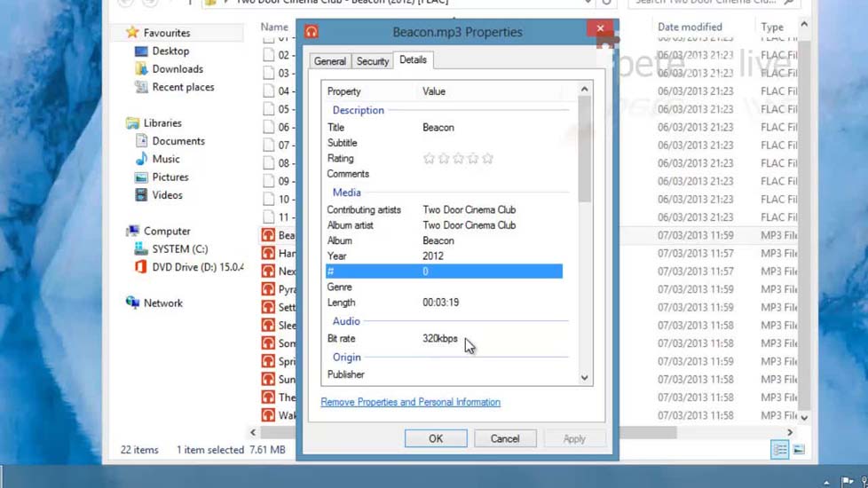The height and width of the screenshot is (488, 868).
Task: Click the Videos library icon
Action: pos(141,195)
